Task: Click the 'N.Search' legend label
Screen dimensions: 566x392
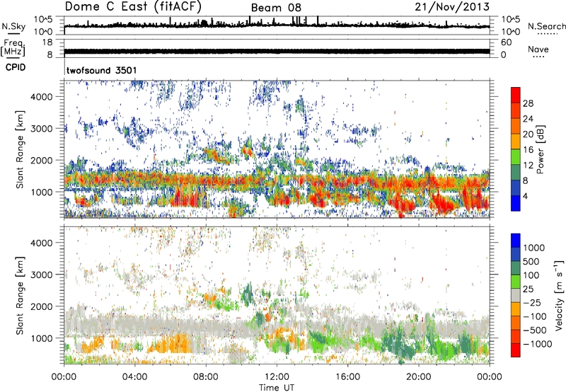Action: pyautogui.click(x=547, y=26)
